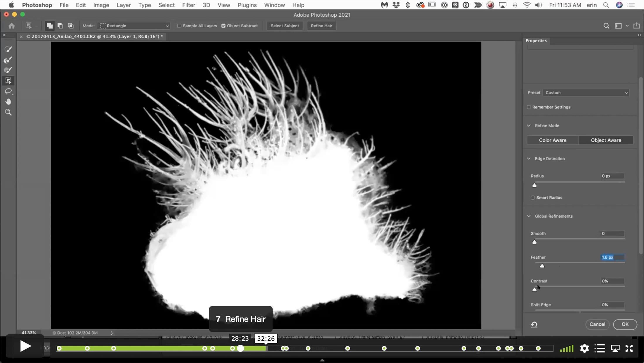Enable Sample All Layers checkbox
The width and height of the screenshot is (644, 363).
tap(179, 26)
